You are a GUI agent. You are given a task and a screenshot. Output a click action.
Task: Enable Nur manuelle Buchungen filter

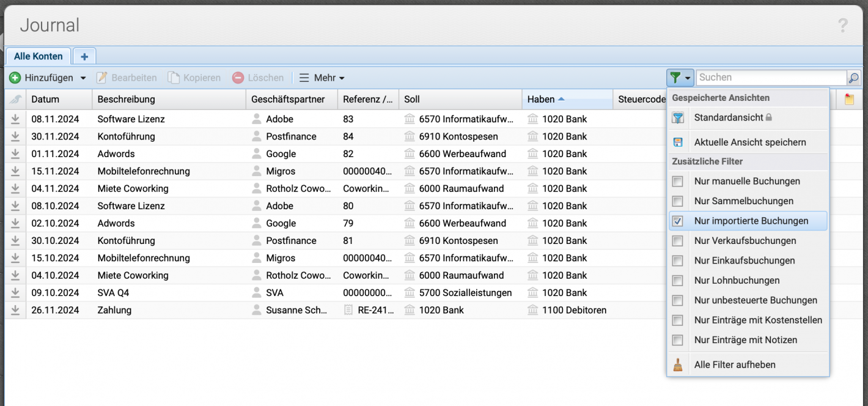click(677, 181)
